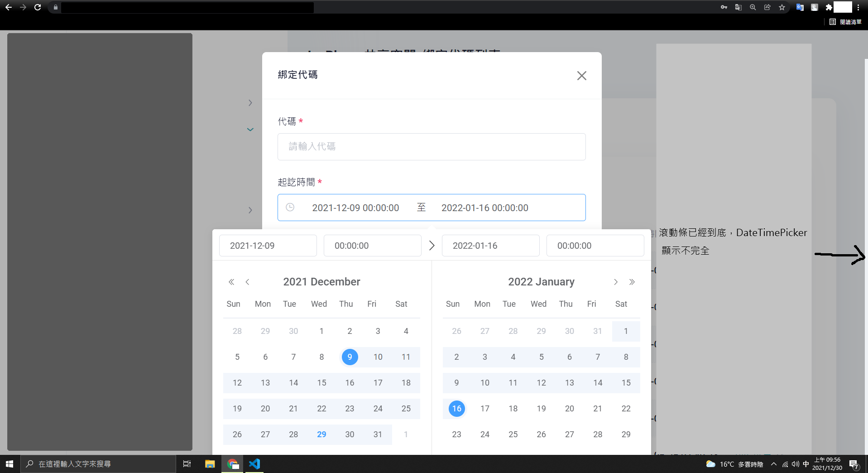Screen dimensions: 868x473
Task: Open Chrome's three-dot menu
Action: tap(858, 7)
